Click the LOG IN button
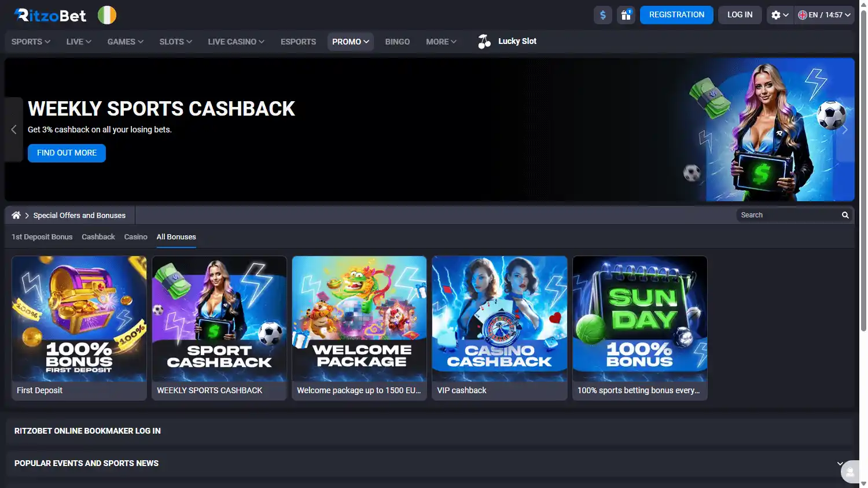The image size is (868, 488). click(x=740, y=15)
